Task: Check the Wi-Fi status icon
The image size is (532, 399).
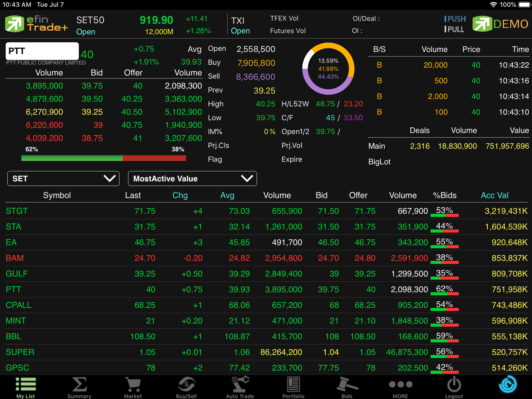Action: (x=493, y=4)
